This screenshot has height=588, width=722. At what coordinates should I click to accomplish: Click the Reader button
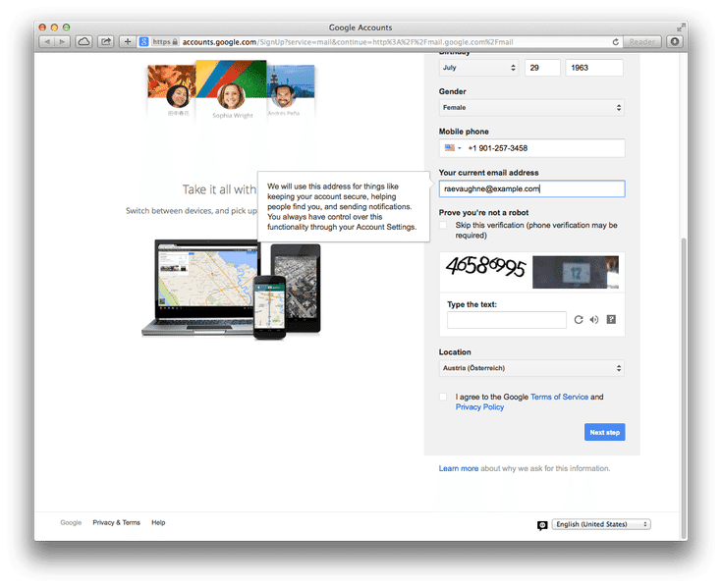(x=642, y=42)
